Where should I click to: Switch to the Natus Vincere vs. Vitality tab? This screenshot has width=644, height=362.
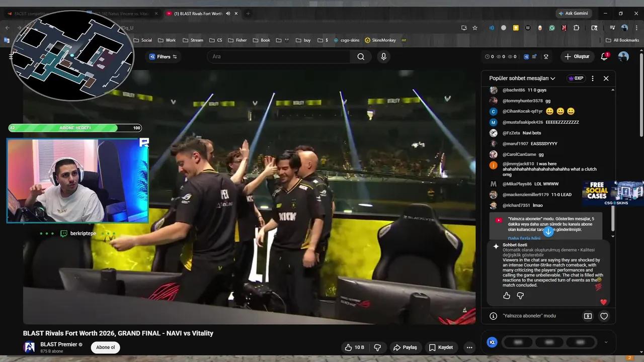pos(123,14)
